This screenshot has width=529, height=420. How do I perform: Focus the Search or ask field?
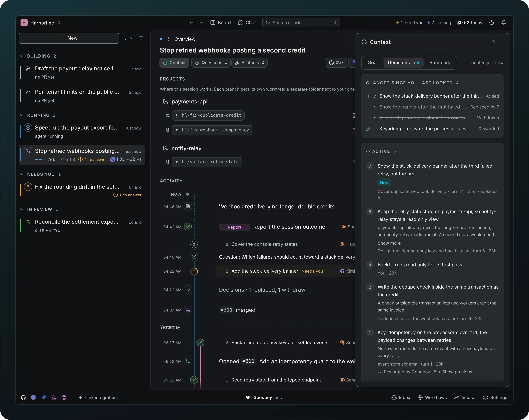[301, 23]
